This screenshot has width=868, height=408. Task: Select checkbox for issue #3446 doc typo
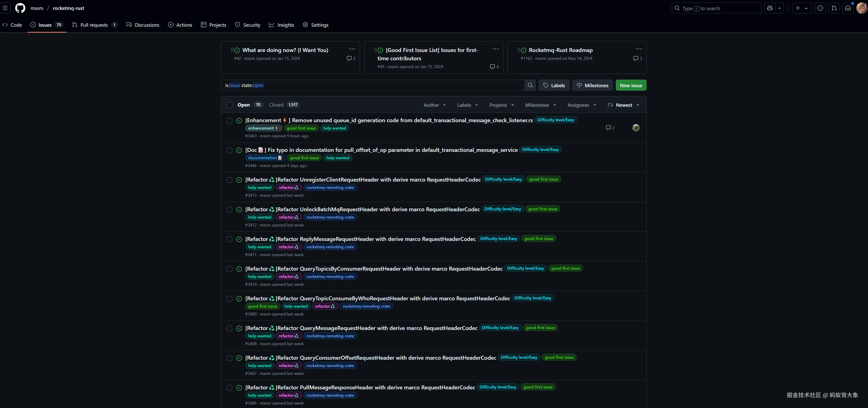229,150
